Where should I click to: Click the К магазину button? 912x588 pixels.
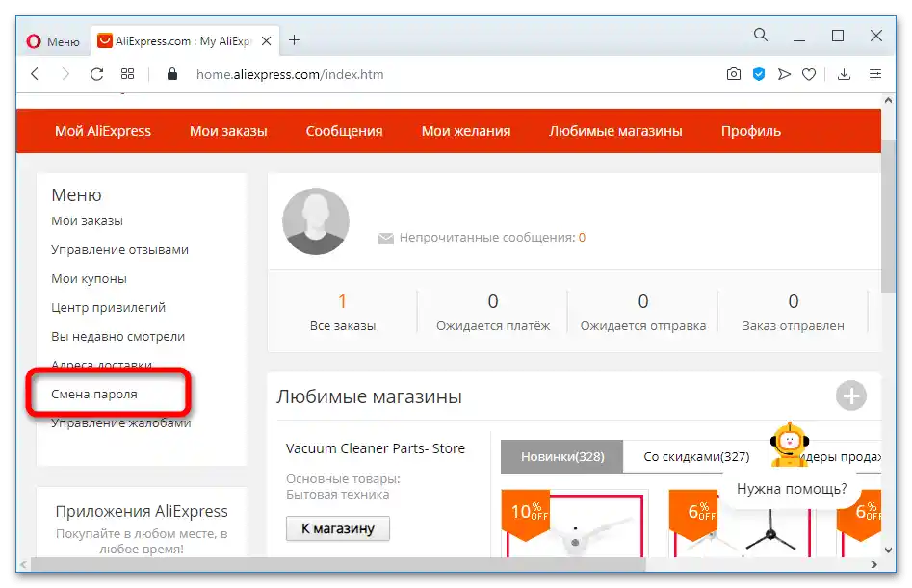point(338,528)
